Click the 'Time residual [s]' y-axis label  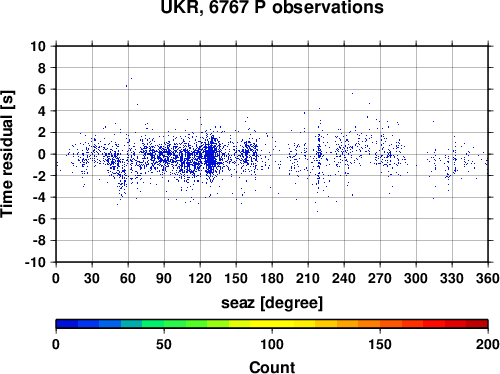(x=8, y=154)
